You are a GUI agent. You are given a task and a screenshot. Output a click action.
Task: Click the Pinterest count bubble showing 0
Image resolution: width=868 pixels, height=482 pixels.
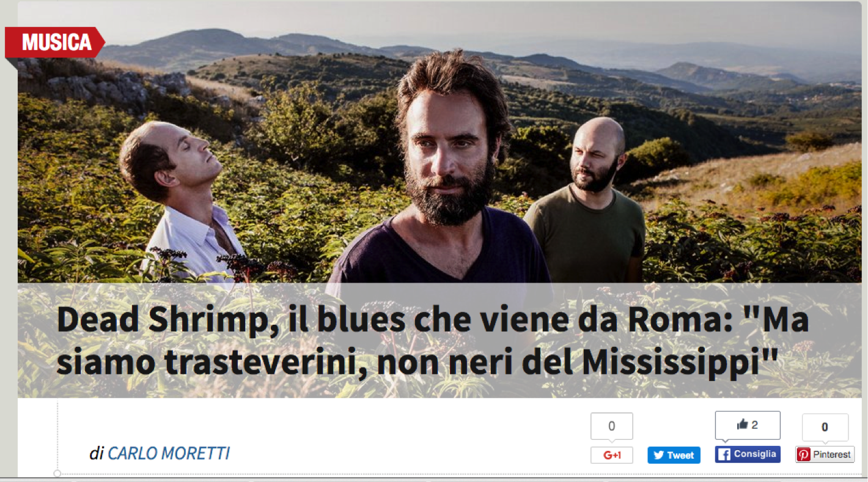[825, 427]
